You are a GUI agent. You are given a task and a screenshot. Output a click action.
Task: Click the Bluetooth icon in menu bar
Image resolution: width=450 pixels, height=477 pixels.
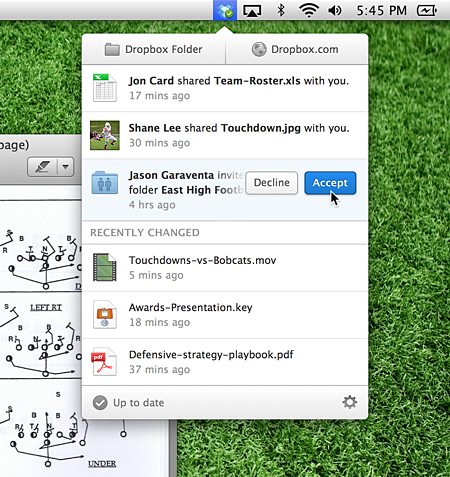[281, 10]
